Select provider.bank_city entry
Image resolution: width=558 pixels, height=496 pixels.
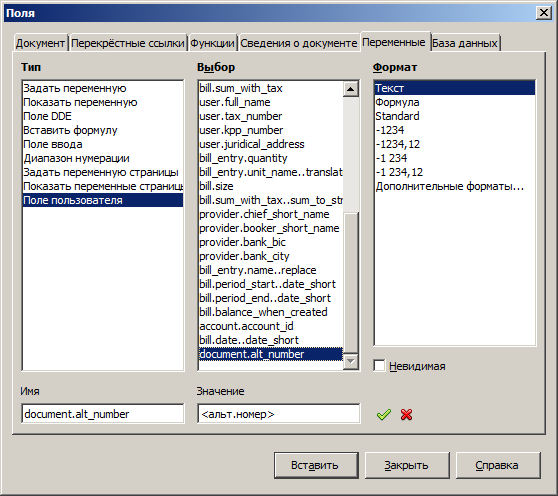271,256
